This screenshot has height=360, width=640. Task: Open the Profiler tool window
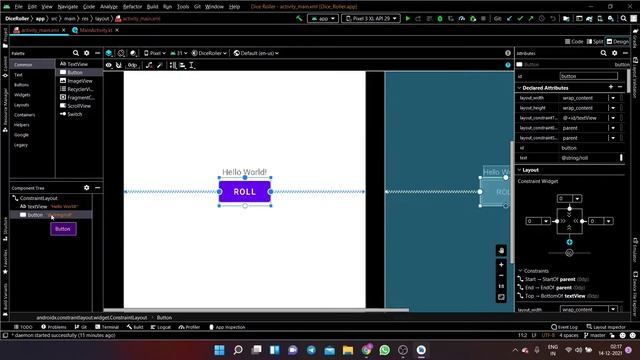pyautogui.click(x=189, y=327)
